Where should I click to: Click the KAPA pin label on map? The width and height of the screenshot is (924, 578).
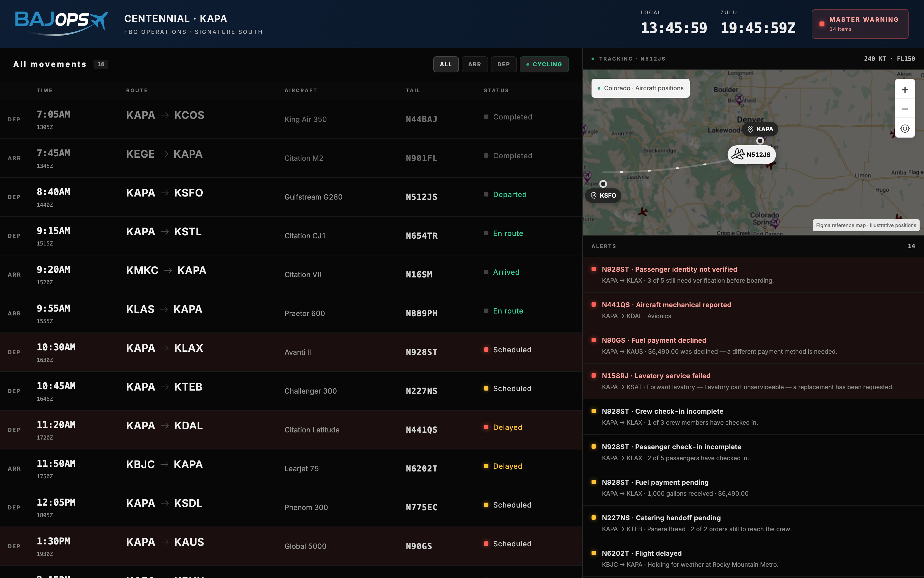pos(760,129)
